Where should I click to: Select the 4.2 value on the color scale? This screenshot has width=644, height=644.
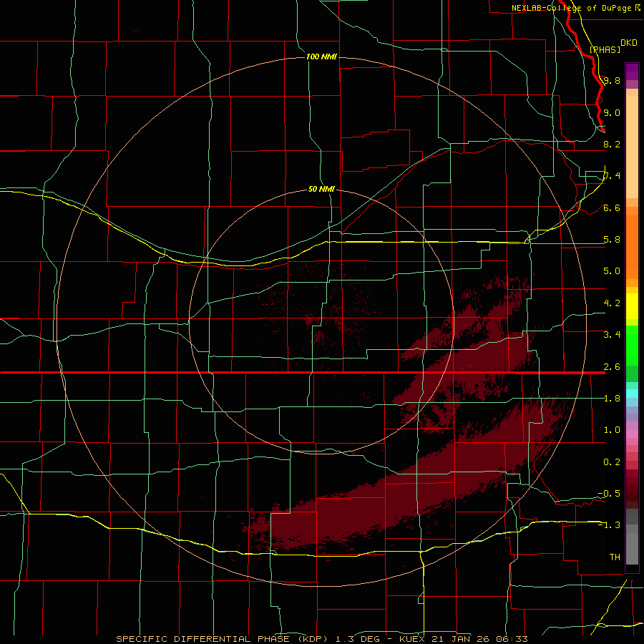612,303
